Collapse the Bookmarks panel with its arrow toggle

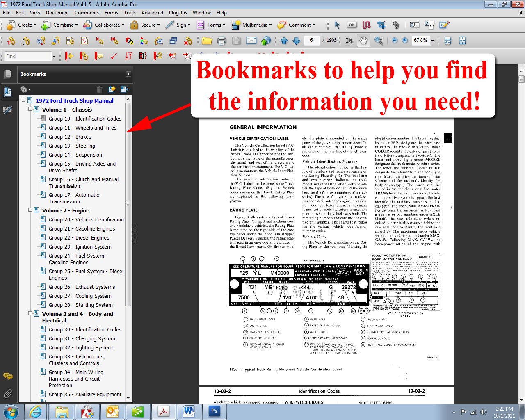(129, 74)
